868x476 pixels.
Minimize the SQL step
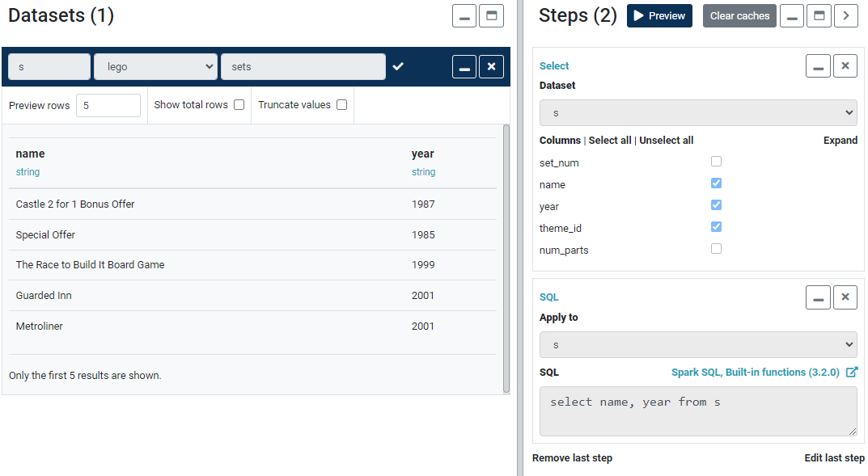coord(818,297)
